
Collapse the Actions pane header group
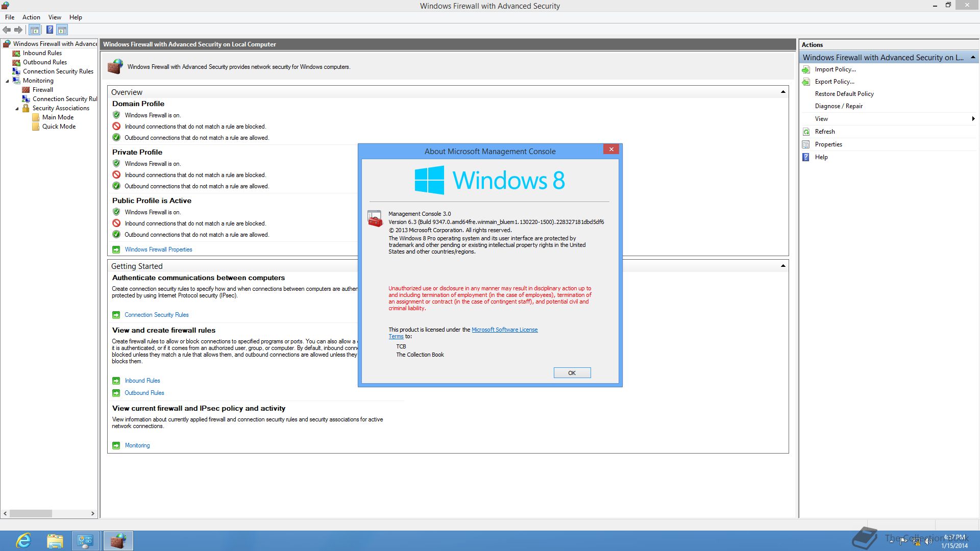click(973, 57)
